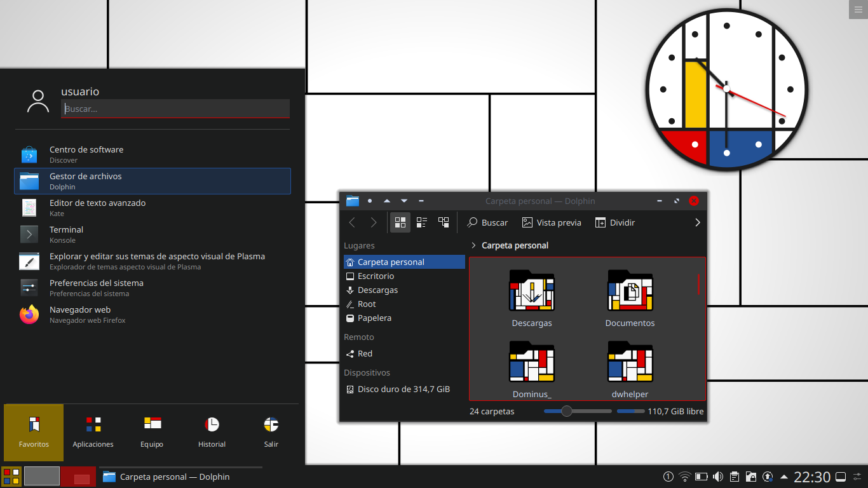Switch Dolphin to icons view mode
The width and height of the screenshot is (868, 488).
point(400,222)
